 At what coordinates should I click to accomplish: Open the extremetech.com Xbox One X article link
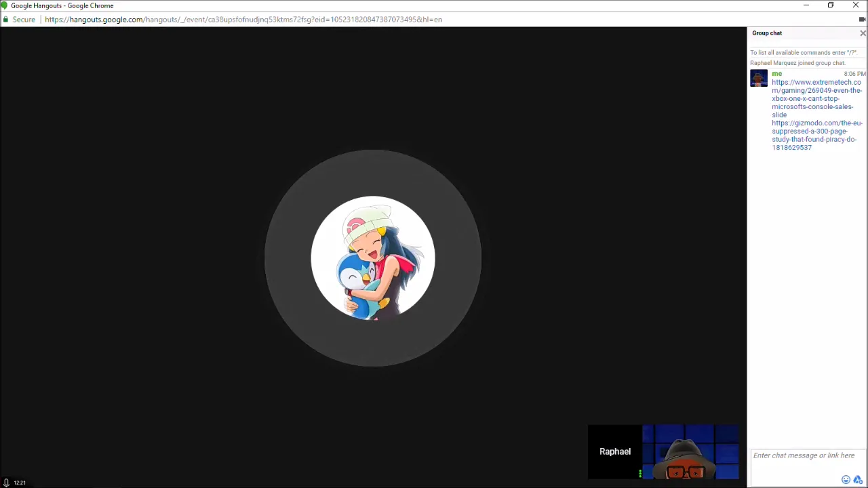[816, 98]
